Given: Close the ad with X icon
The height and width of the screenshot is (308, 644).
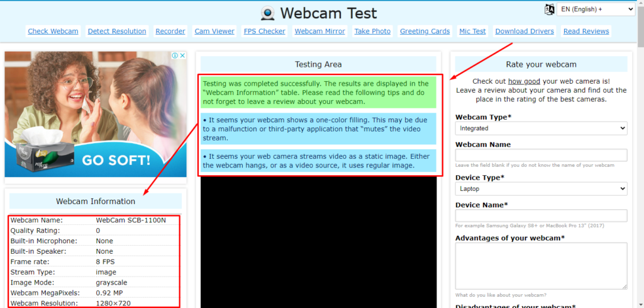Looking at the screenshot, I should coord(183,55).
